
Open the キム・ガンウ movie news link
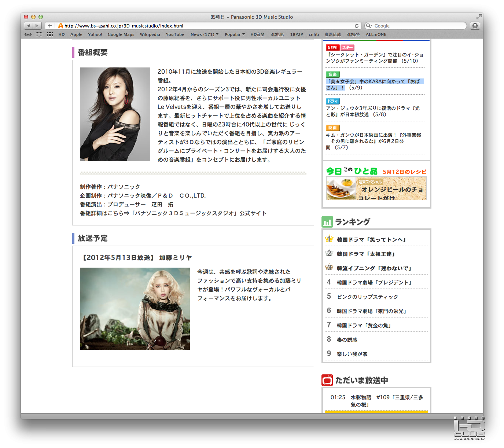[374, 141]
